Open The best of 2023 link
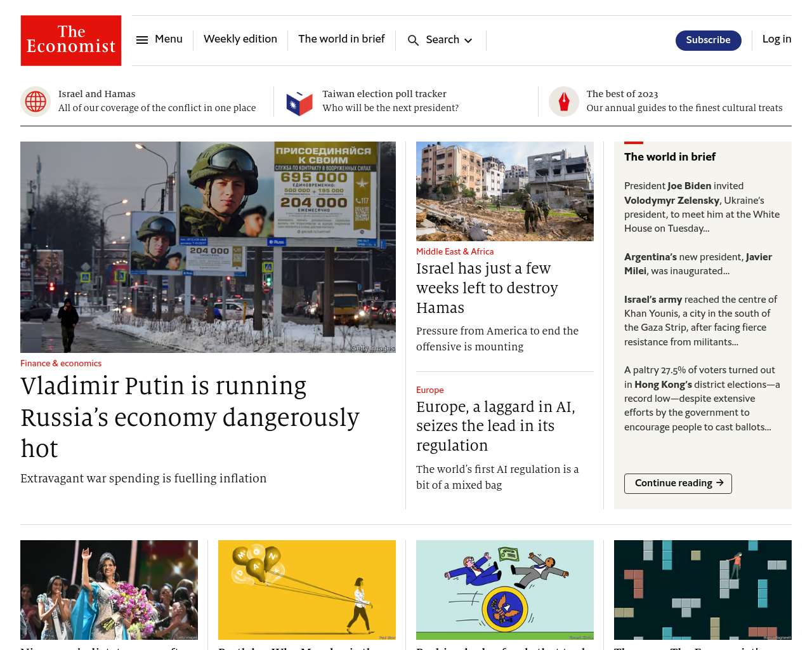The height and width of the screenshot is (650, 812). (622, 94)
